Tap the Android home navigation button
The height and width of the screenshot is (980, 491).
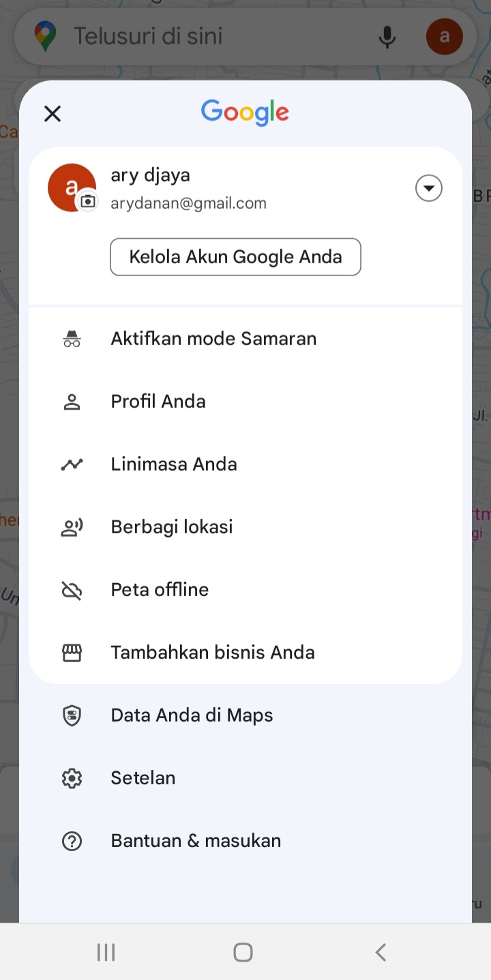click(243, 953)
